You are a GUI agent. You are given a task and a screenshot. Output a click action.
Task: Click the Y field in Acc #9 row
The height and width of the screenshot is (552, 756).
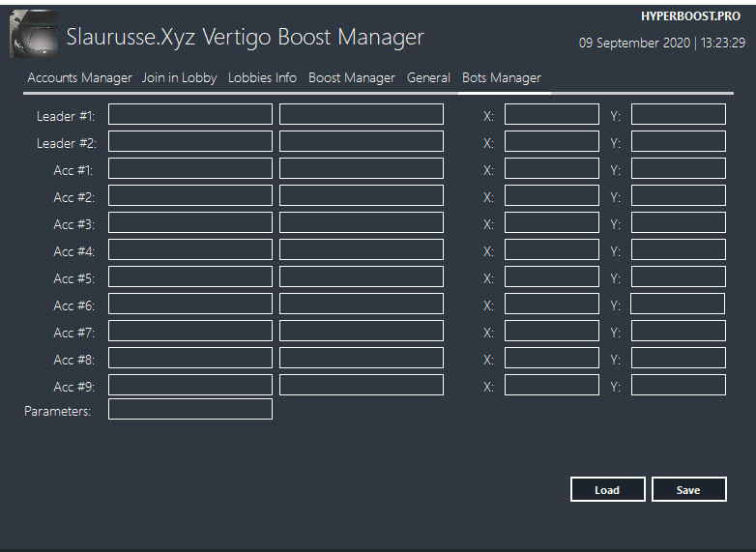point(678,386)
